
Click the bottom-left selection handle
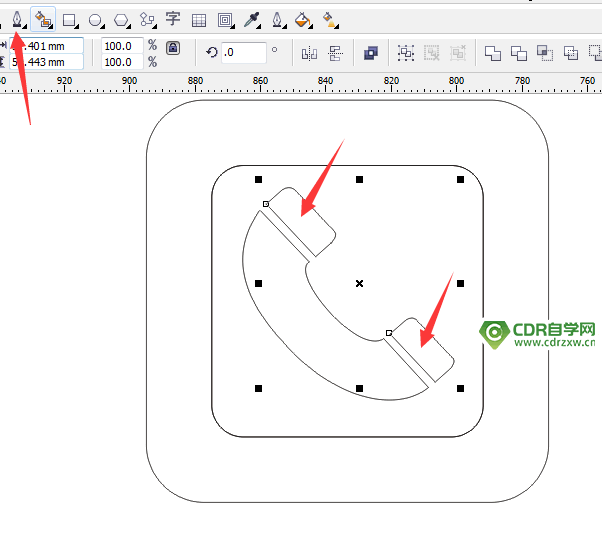click(258, 389)
